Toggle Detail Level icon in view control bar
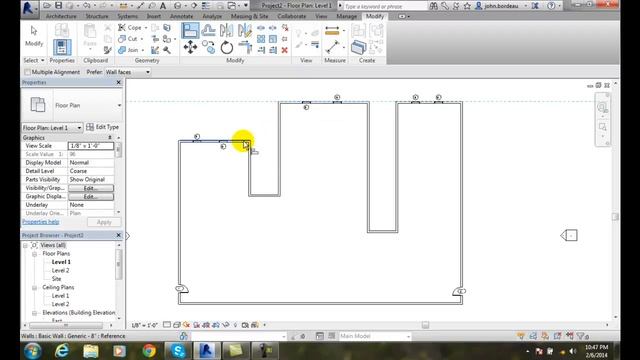Image resolution: width=640 pixels, height=360 pixels. [x=167, y=325]
